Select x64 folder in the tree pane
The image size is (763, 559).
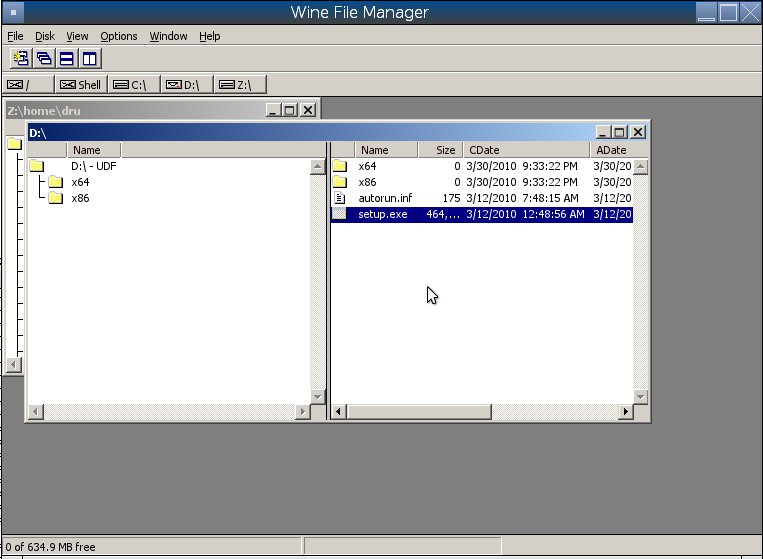coord(80,182)
